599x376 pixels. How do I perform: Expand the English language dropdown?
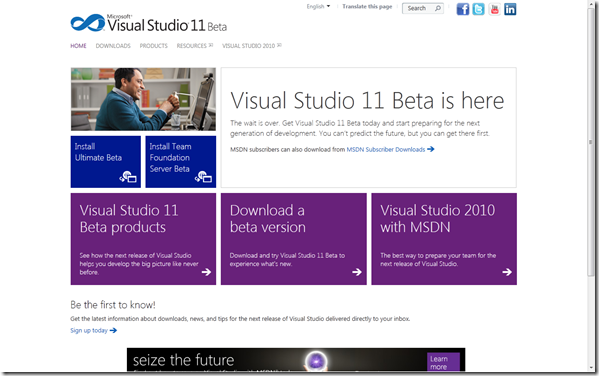point(318,6)
